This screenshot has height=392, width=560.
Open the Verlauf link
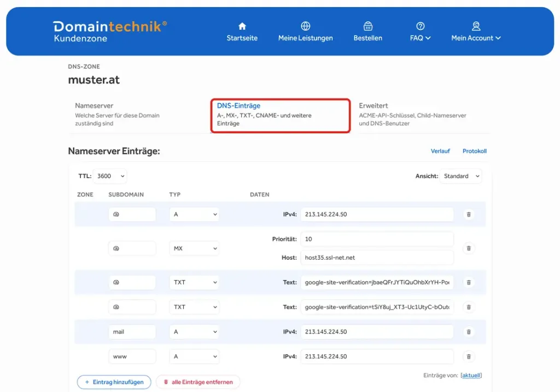point(440,151)
